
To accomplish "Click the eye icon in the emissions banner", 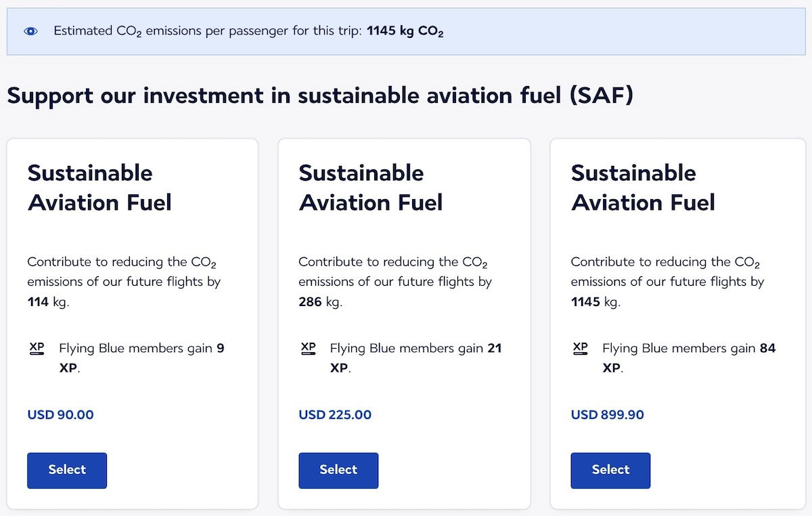I will pos(30,31).
